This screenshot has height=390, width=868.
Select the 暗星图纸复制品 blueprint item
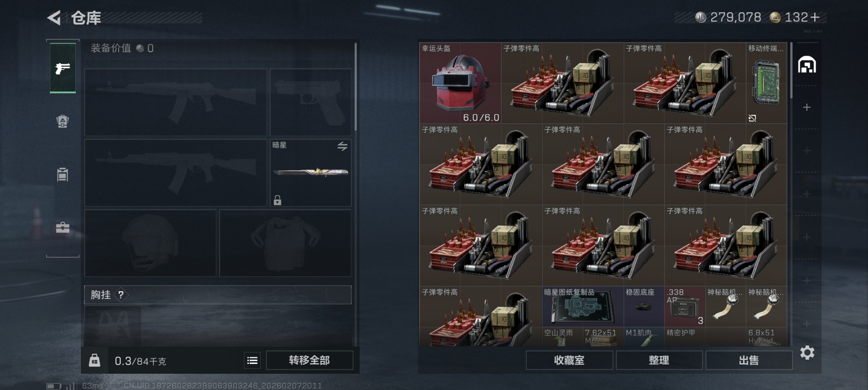pyautogui.click(x=583, y=307)
